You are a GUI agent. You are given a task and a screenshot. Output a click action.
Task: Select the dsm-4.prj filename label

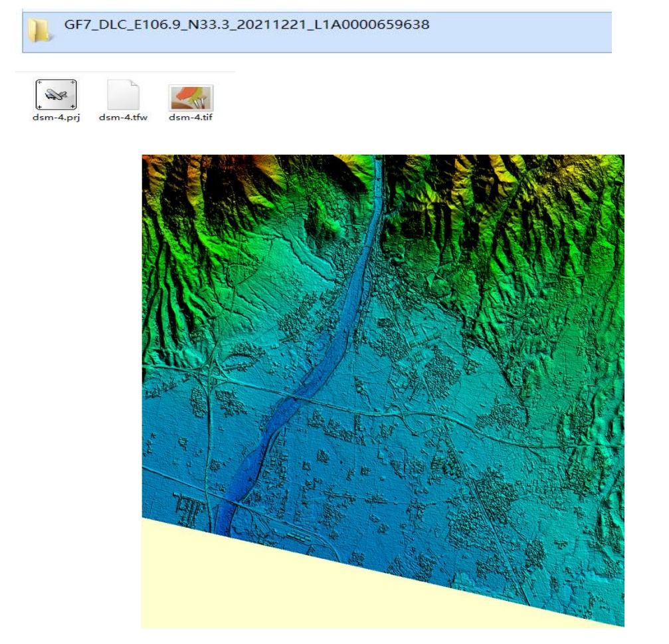(x=56, y=118)
